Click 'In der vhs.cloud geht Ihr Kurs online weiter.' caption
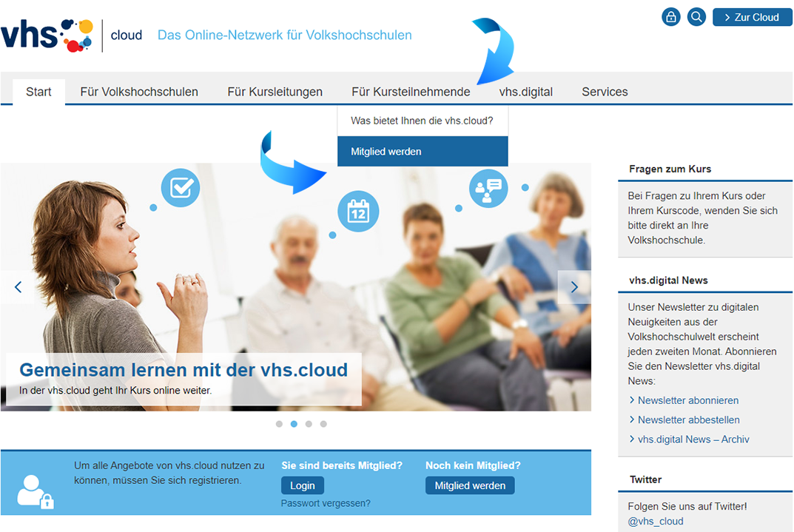This screenshot has width=794, height=532. (115, 390)
